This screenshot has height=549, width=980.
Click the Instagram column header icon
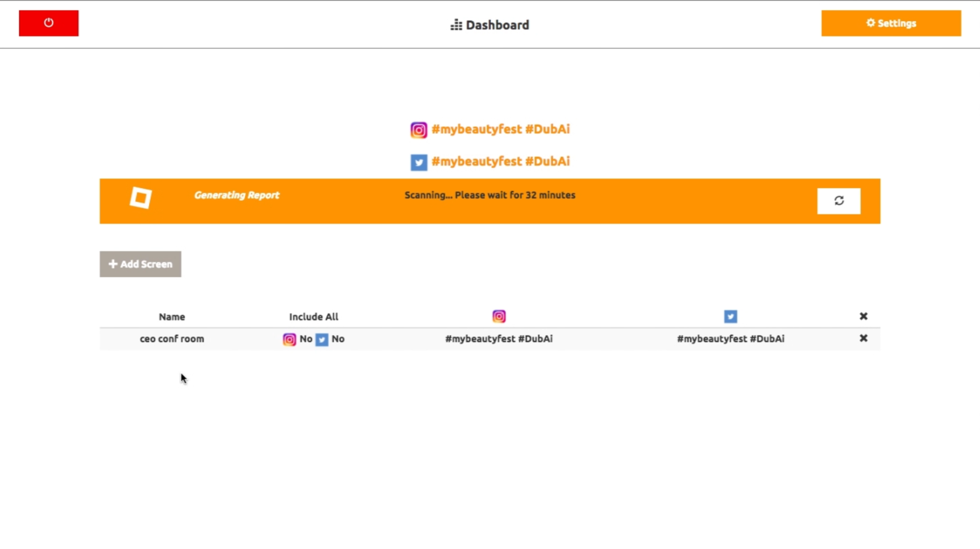(x=499, y=316)
